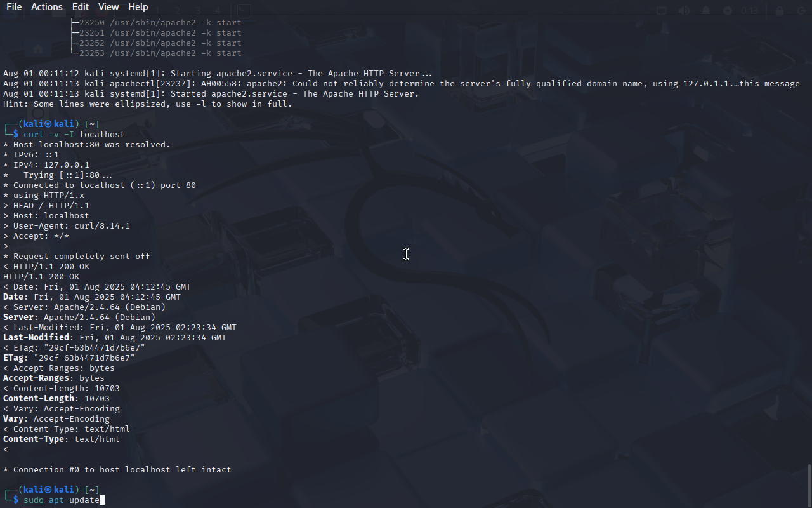Click the faint power manager lightning icon
The width and height of the screenshot is (812, 508).
click(727, 10)
